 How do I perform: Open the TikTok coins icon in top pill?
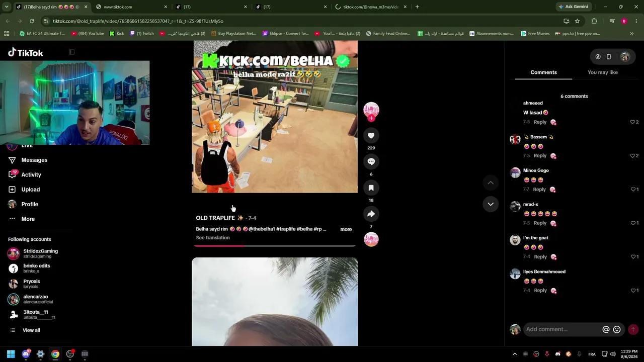pyautogui.click(x=598, y=57)
